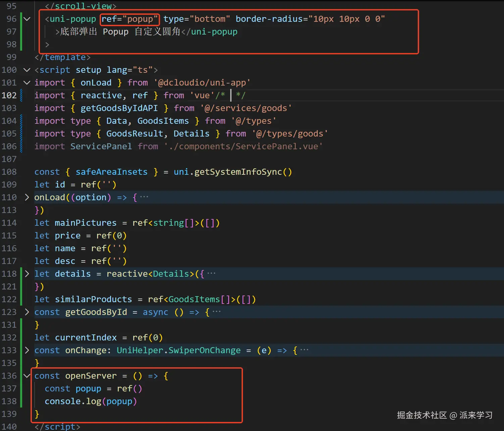This screenshot has height=431, width=504.
Task: Click the './components/ServicePanel.vue' import path
Action: pos(243,147)
